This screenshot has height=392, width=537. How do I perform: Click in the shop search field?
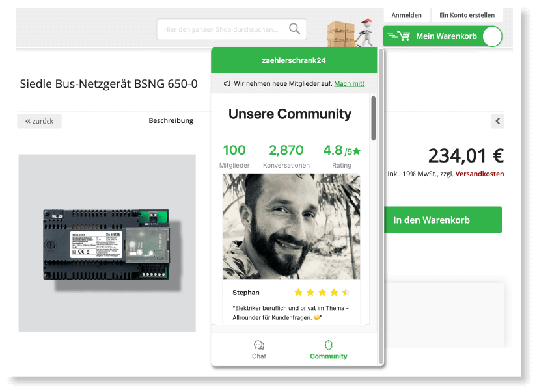pos(232,29)
